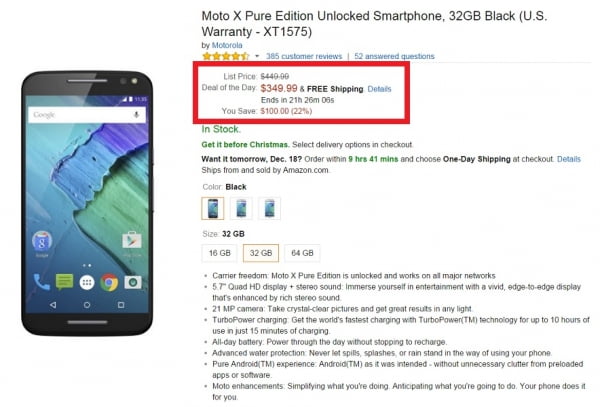Open the 385 customer reviews

(304, 56)
